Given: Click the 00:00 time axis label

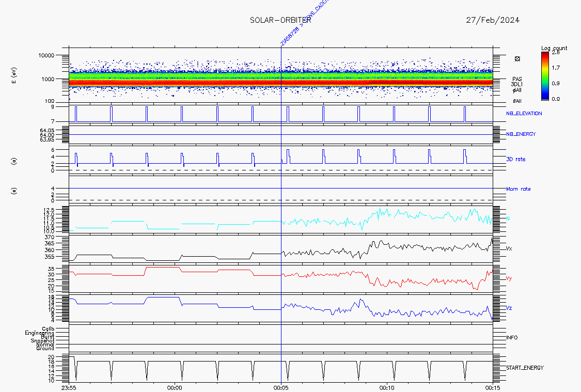Looking at the screenshot, I should (x=175, y=388).
